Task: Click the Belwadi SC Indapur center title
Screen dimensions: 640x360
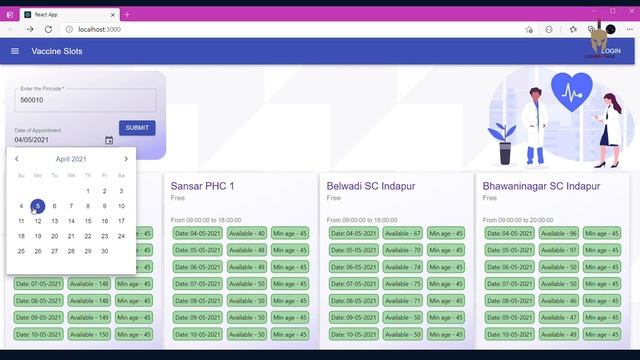Action: pyautogui.click(x=371, y=186)
